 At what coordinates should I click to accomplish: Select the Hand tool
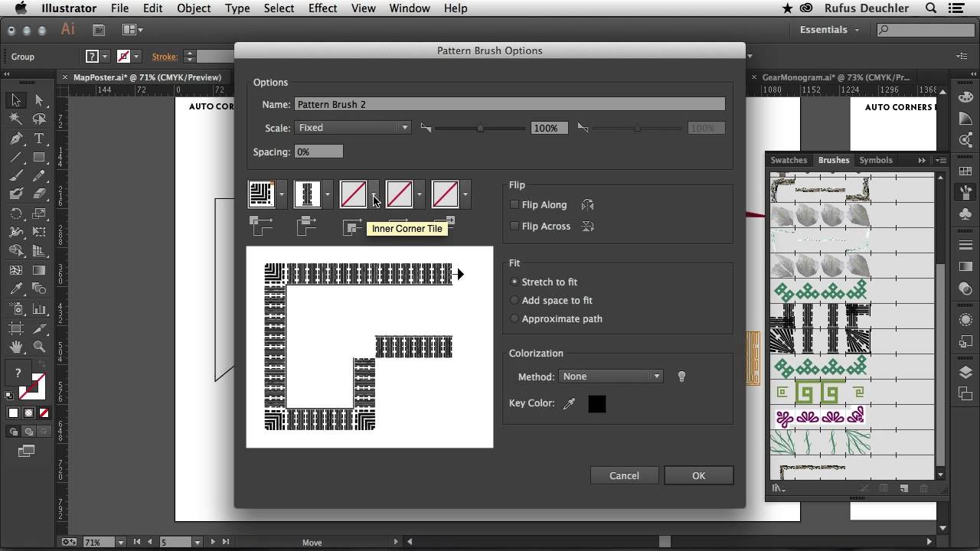pos(16,347)
